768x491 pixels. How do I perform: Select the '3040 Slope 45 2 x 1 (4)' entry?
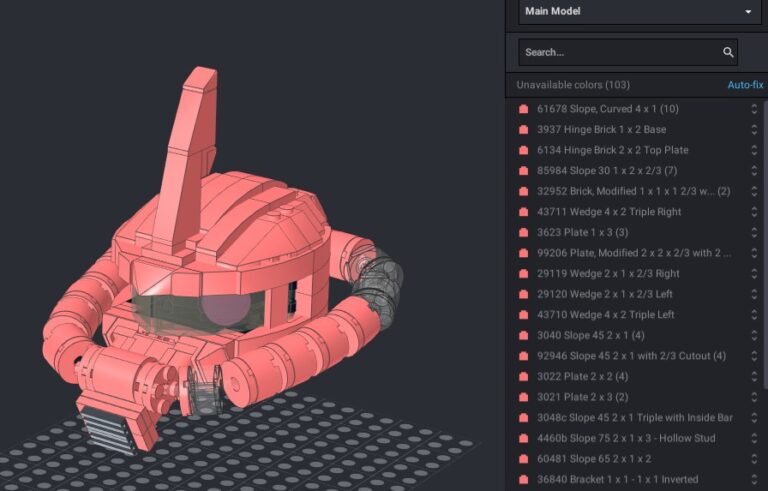591,335
